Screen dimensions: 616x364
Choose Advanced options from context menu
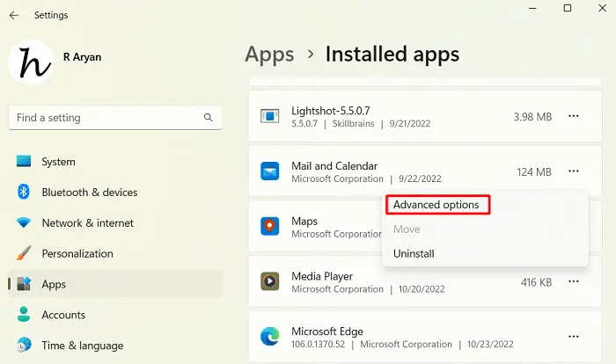(x=437, y=205)
